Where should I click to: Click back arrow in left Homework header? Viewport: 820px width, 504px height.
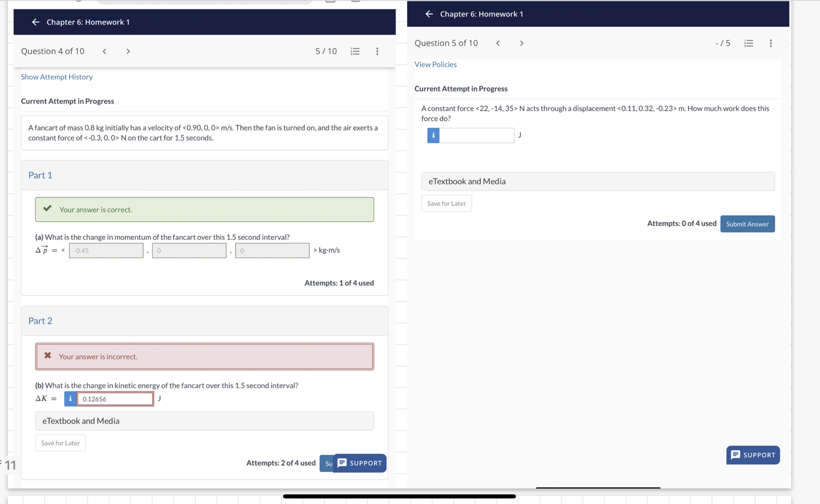click(x=36, y=22)
